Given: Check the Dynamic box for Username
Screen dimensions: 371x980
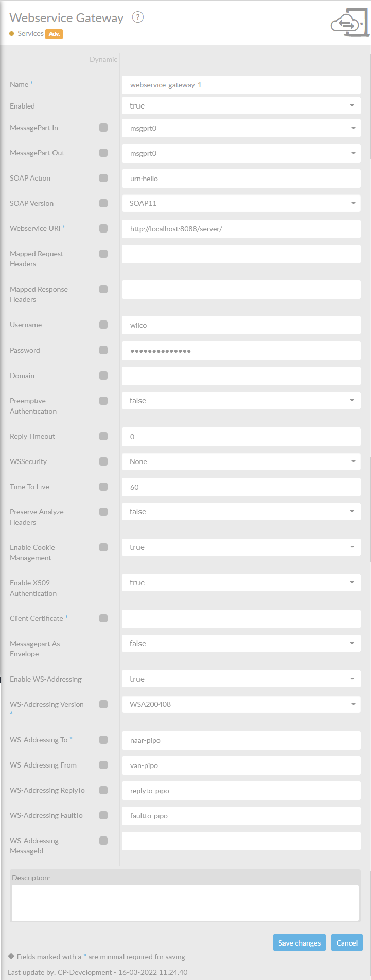Looking at the screenshot, I should [x=103, y=325].
